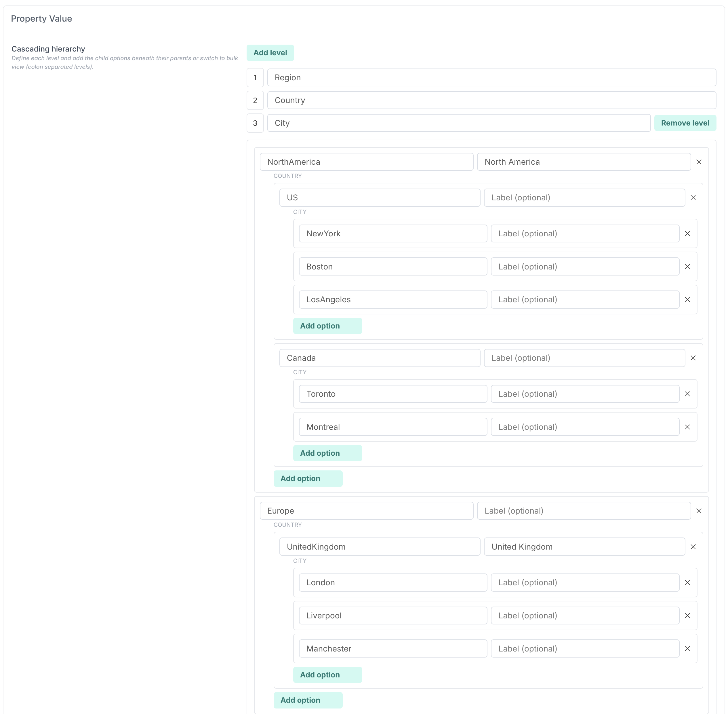This screenshot has width=728, height=718.
Task: Remove the NorthAmerica region with X icon
Action: [699, 162]
